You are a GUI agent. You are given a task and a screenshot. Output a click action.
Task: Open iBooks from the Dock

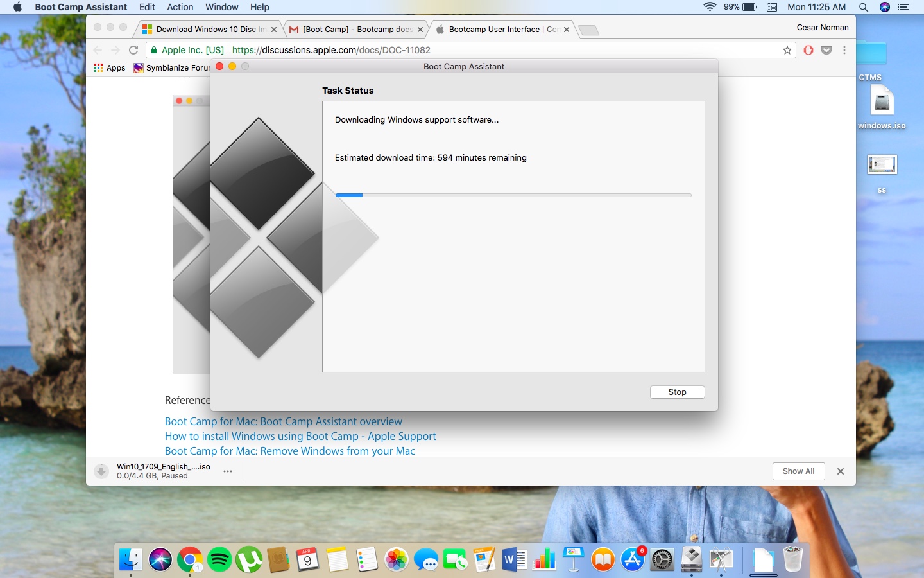tap(603, 559)
